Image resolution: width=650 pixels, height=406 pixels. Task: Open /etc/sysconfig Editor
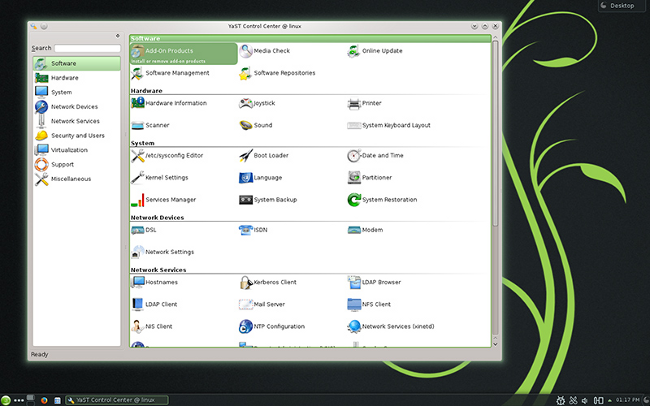click(x=167, y=156)
